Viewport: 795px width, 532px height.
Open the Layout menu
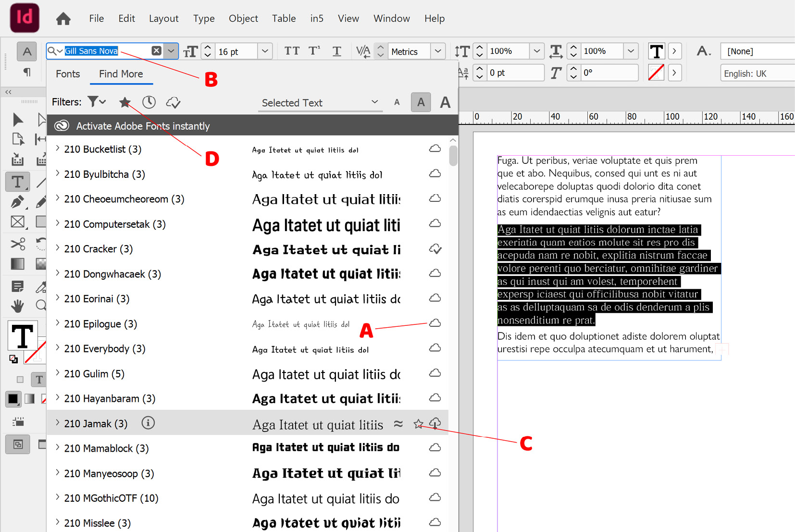[163, 18]
